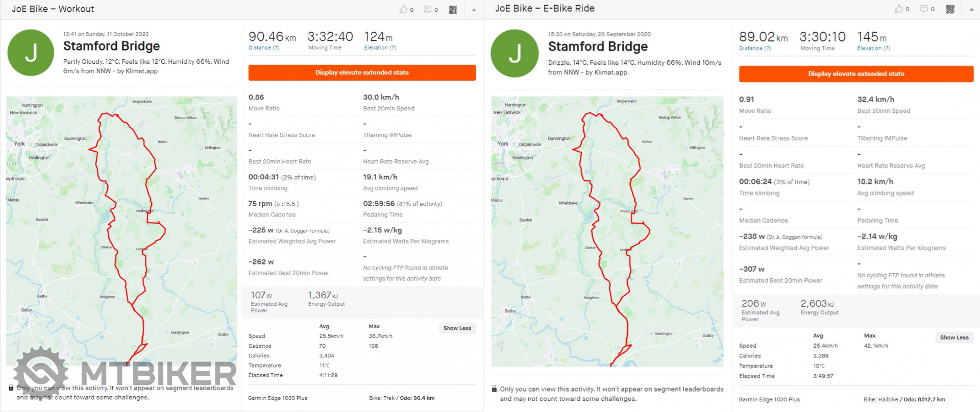Screen dimensions: 980x412
Task: Open the Stamford Bridge Workout title
Action: point(111,46)
